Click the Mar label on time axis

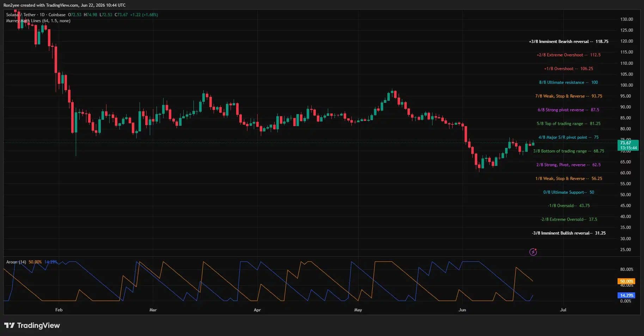(x=153, y=310)
